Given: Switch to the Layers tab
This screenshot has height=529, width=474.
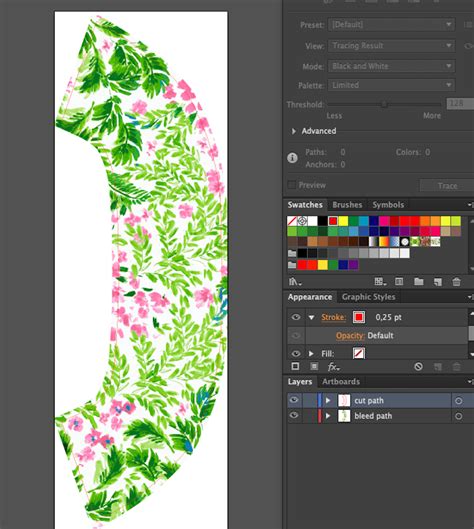Looking at the screenshot, I should [x=300, y=382].
